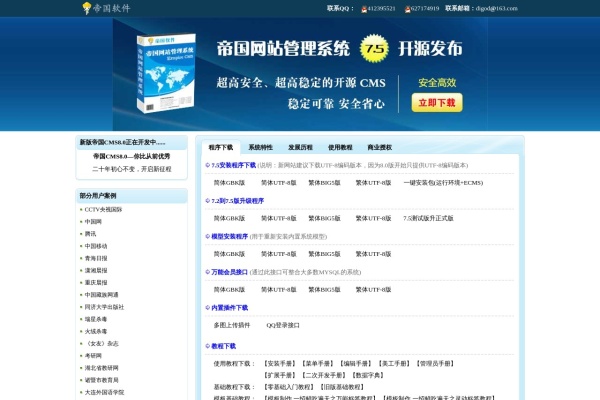Download 一键安装包(运行环境+ECMS)
Viewport: 600px width, 400px height.
443,183
